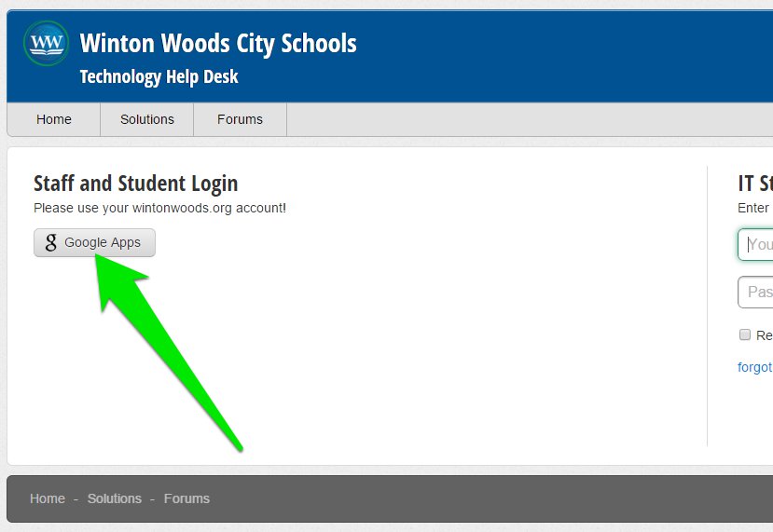Open the Home tab in navigation bar
The height and width of the screenshot is (532, 773).
[54, 119]
